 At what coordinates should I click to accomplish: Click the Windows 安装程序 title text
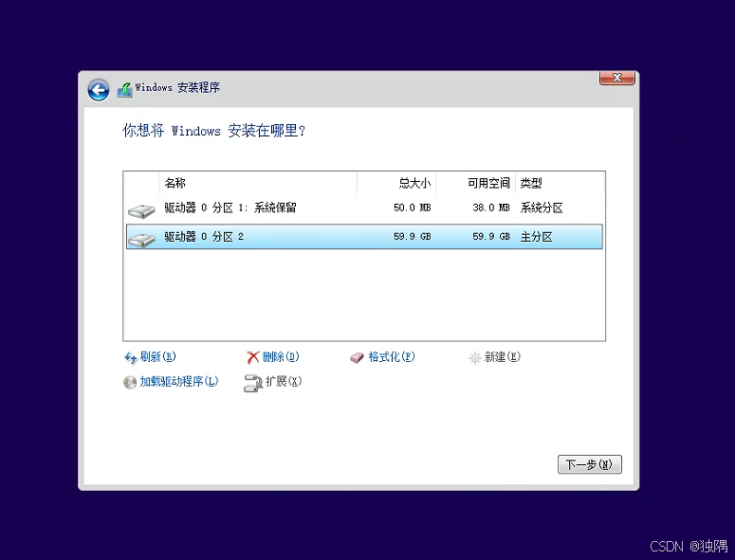click(x=177, y=87)
